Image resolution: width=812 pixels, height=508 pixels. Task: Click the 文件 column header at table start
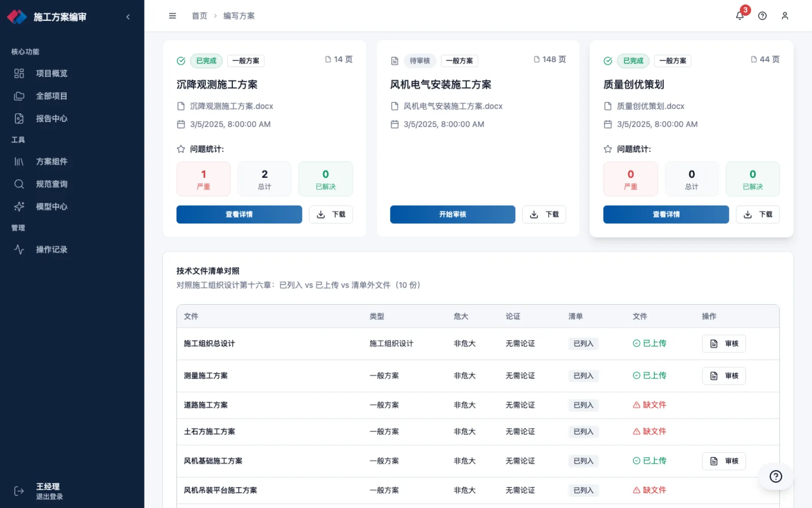click(191, 316)
